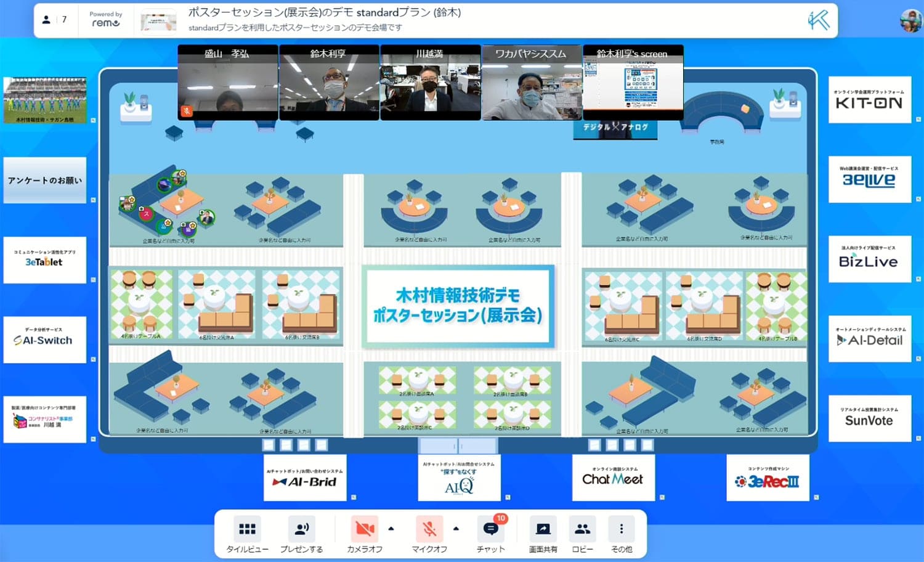Viewport: 924px width, 562px height.
Task: Click magnifier icon beside アンケートのお願い banner
Action: 93,200
